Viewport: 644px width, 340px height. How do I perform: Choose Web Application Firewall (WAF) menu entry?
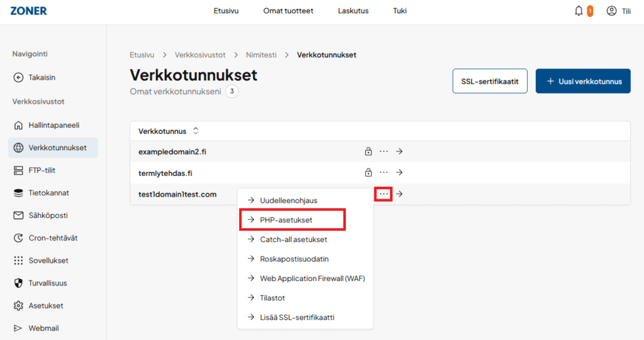coord(312,278)
